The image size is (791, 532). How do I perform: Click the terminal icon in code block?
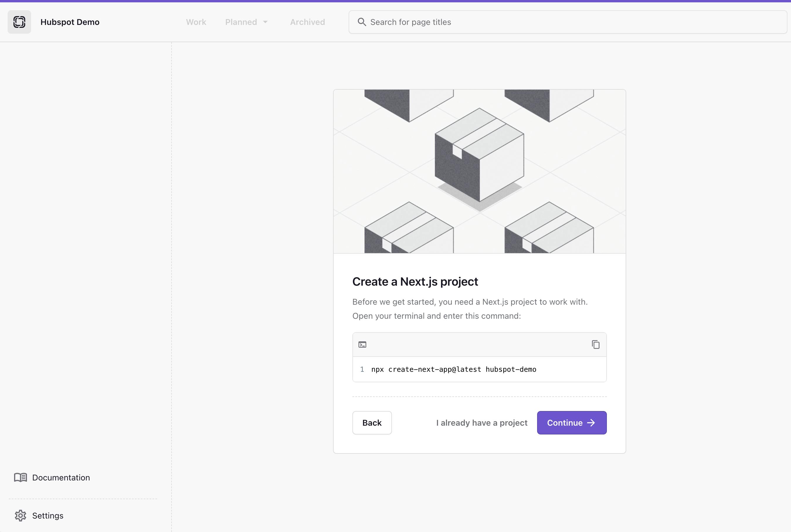pyautogui.click(x=362, y=345)
